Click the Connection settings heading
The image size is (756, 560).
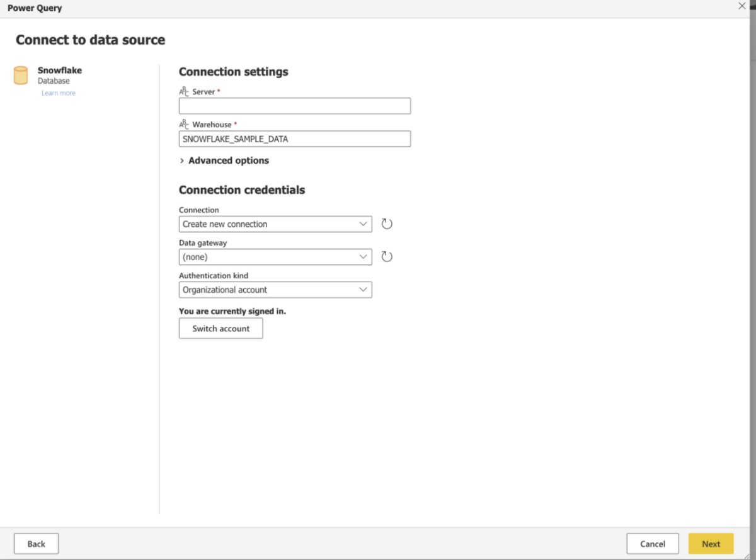pyautogui.click(x=234, y=72)
